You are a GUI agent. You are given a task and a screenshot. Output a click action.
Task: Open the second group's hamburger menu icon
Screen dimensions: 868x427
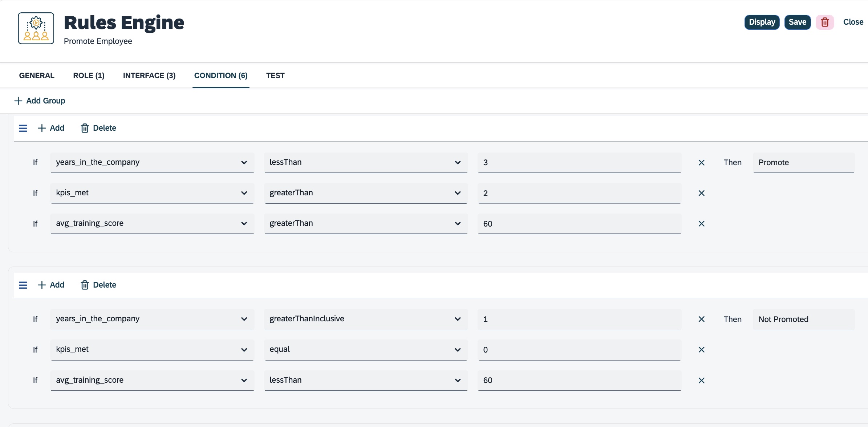coord(23,285)
